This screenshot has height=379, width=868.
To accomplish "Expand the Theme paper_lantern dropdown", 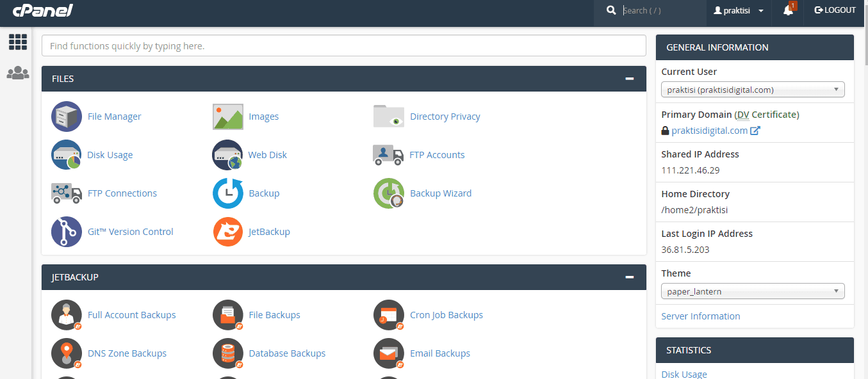I will (753, 291).
